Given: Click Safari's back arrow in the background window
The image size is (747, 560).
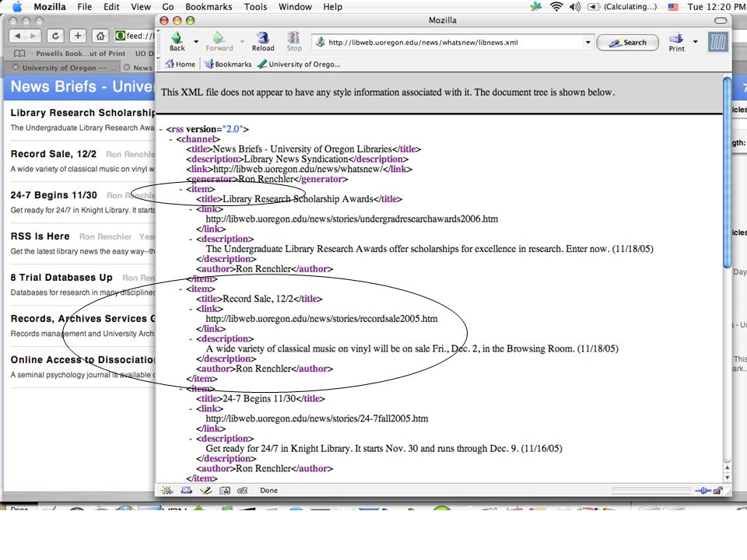Looking at the screenshot, I should point(18,36).
